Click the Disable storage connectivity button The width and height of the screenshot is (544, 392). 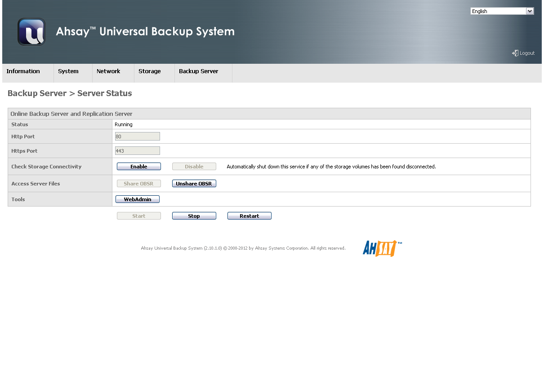point(194,167)
